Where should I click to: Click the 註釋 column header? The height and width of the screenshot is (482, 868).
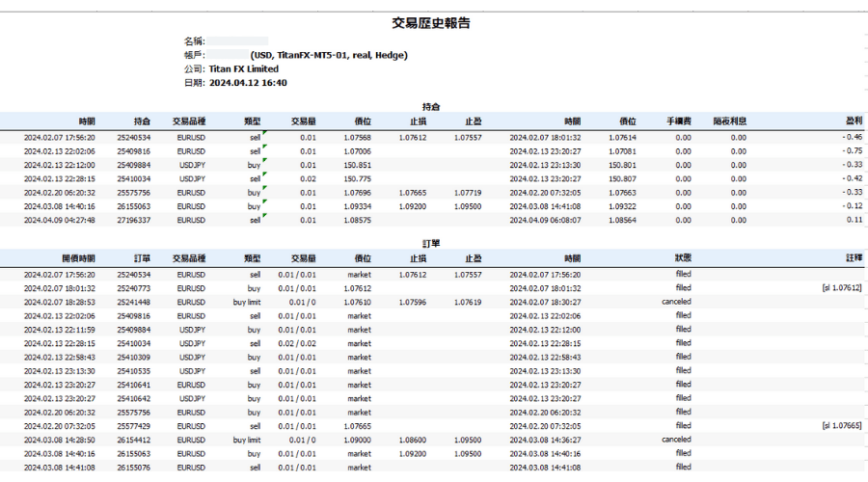coord(854,258)
